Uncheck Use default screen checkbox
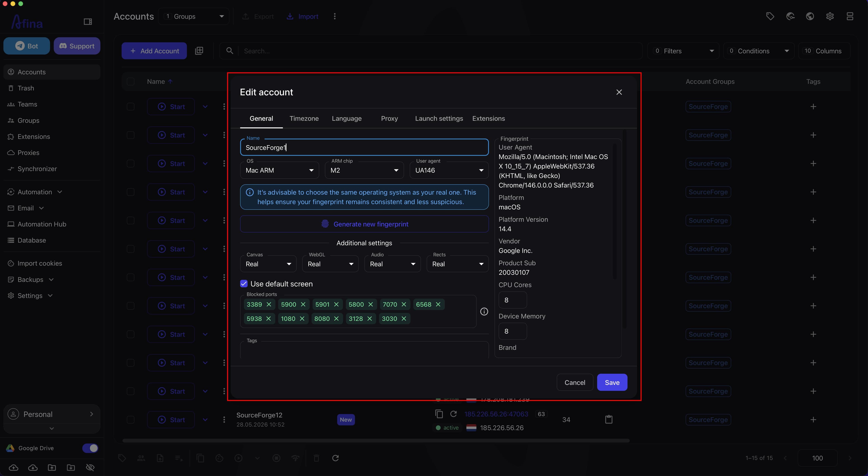The image size is (868, 476). tap(244, 284)
